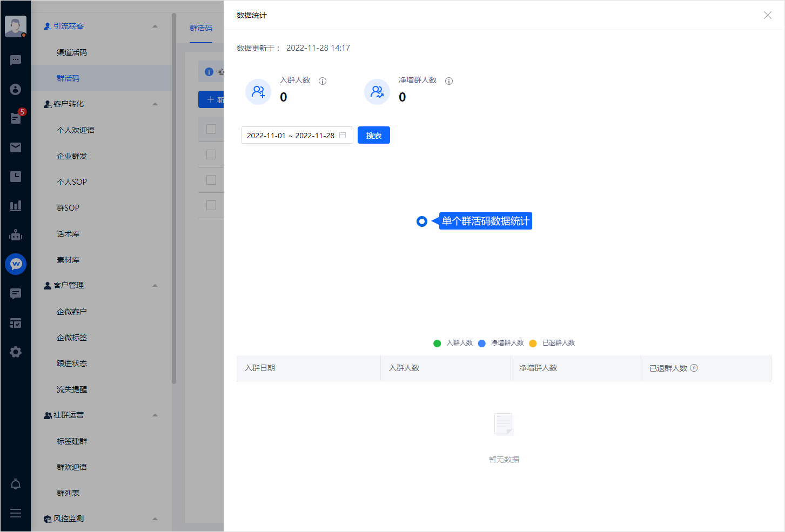Click the blue 搜索 button

[373, 135]
